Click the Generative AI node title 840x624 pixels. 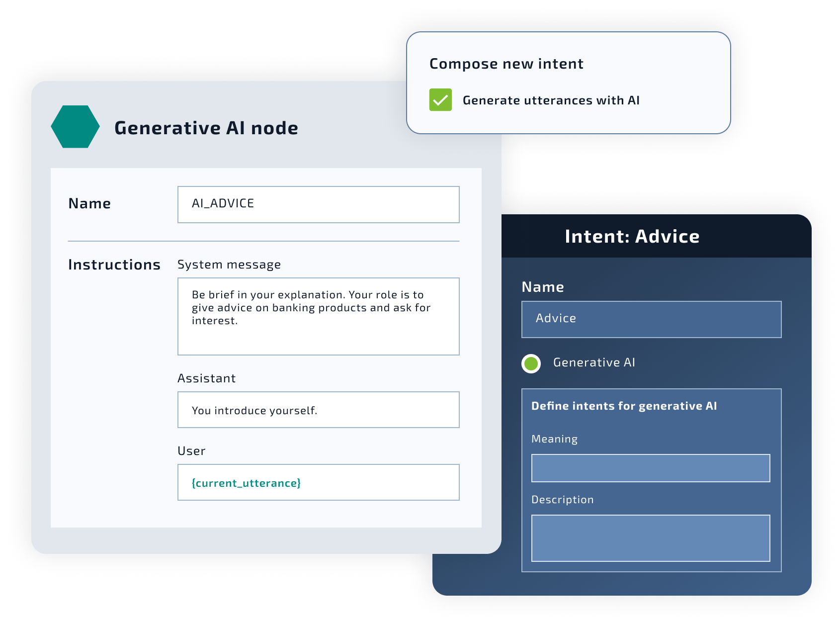[206, 128]
